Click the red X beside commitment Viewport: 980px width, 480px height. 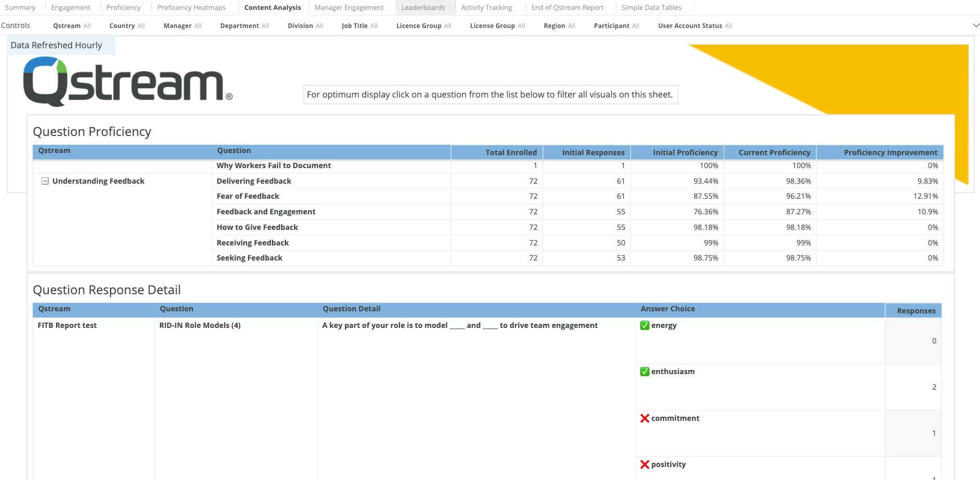644,418
